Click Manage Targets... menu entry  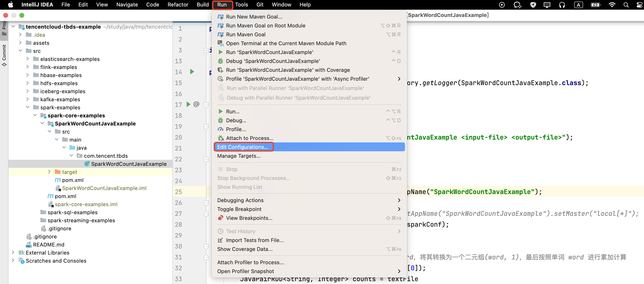pos(238,156)
